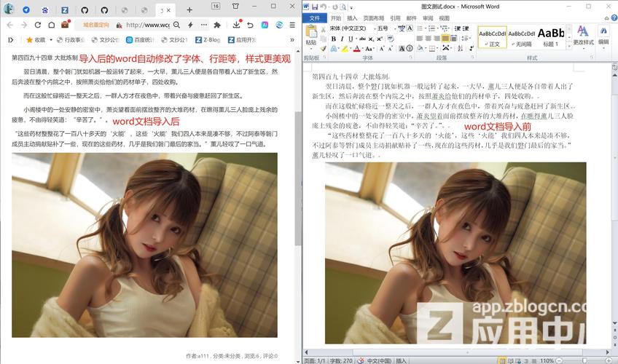Align text left in Word
Image resolution: width=618 pixels, height=364 pixels.
(420, 39)
